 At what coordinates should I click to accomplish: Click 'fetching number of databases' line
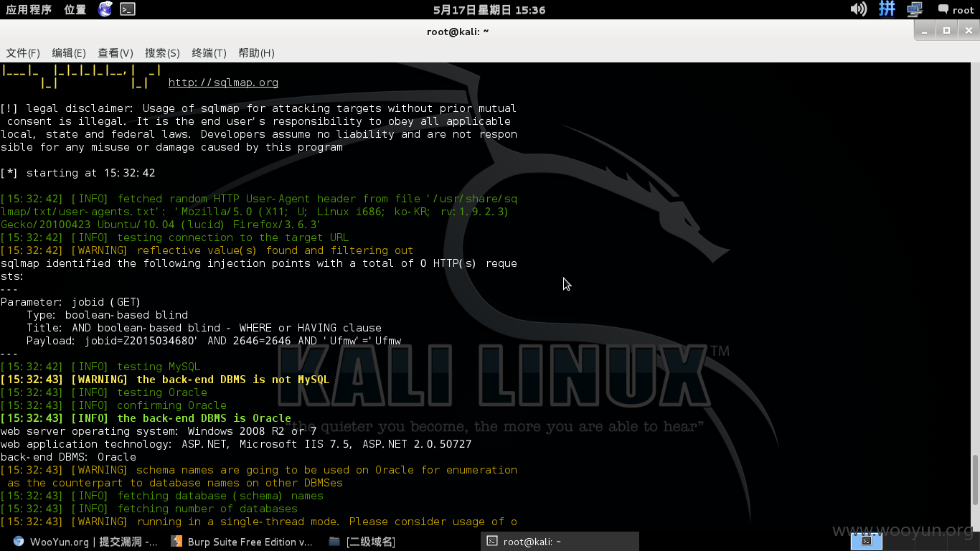[x=149, y=509]
